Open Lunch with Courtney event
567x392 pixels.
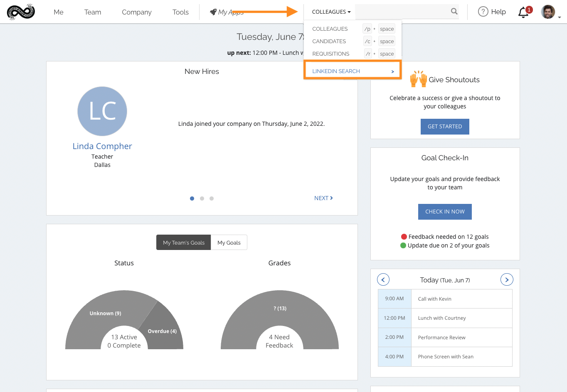click(461, 318)
